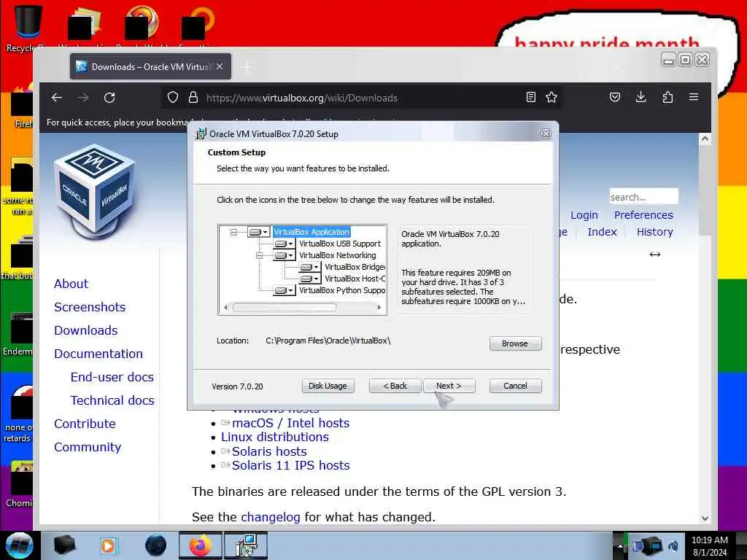This screenshot has height=560, width=747.
Task: Open the changelog link
Action: [x=271, y=517]
